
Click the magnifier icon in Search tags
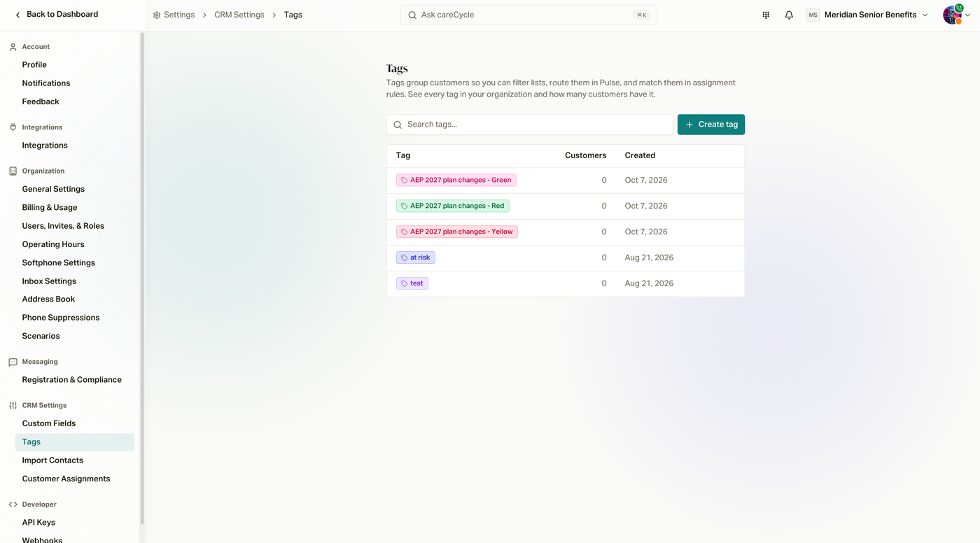[x=398, y=125]
